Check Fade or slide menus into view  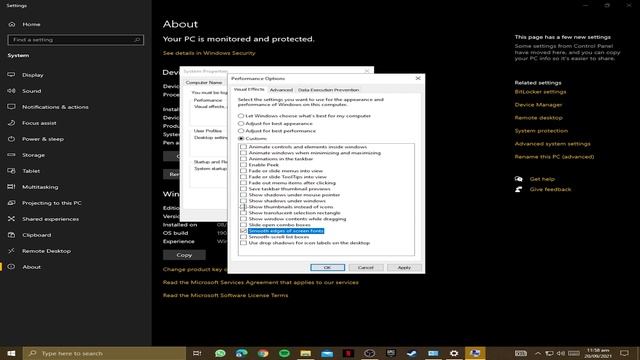[x=244, y=171]
